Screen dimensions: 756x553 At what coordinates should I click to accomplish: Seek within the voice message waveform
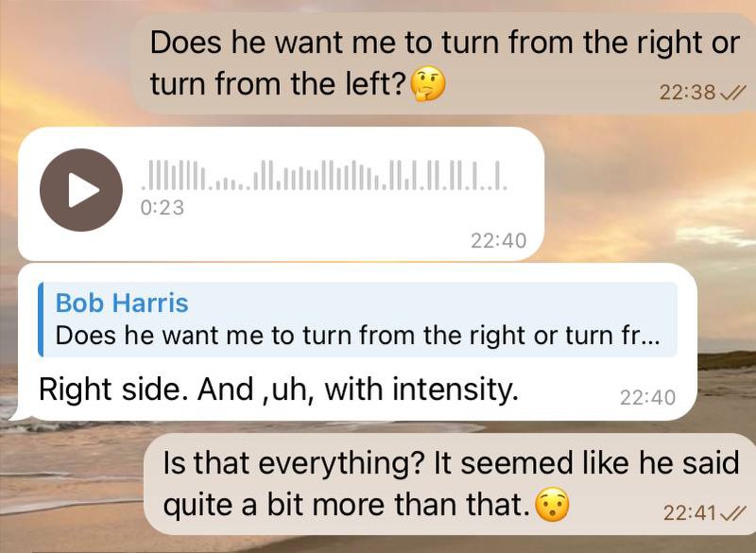pos(324,176)
